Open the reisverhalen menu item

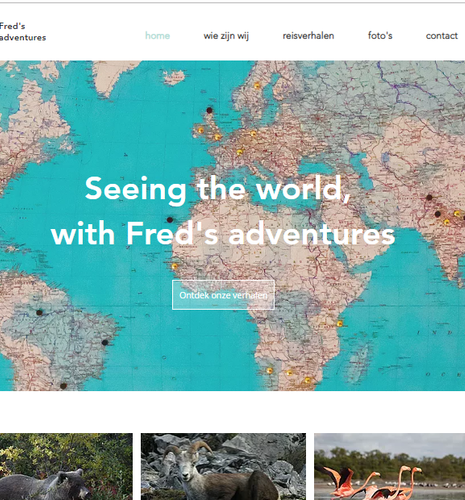pyautogui.click(x=308, y=36)
